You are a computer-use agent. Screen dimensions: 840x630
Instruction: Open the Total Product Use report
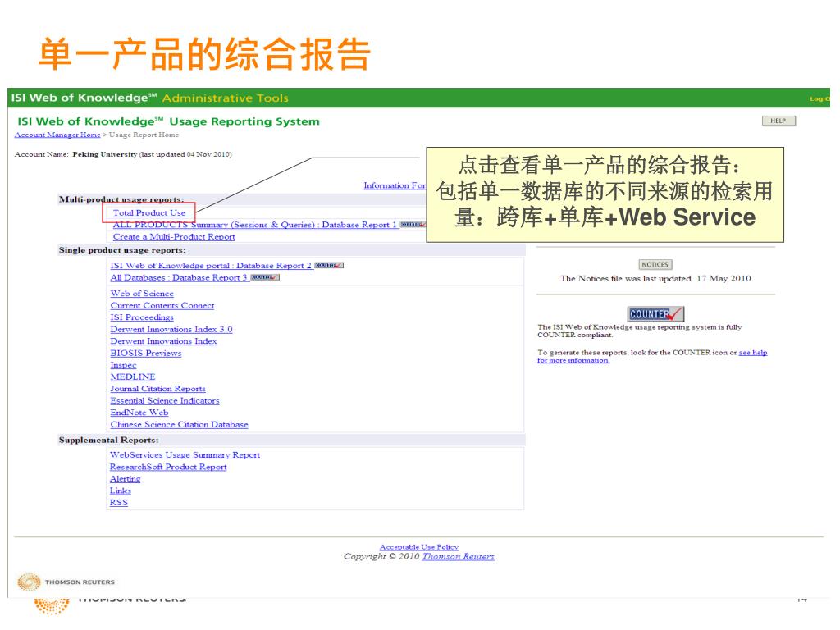(x=149, y=213)
